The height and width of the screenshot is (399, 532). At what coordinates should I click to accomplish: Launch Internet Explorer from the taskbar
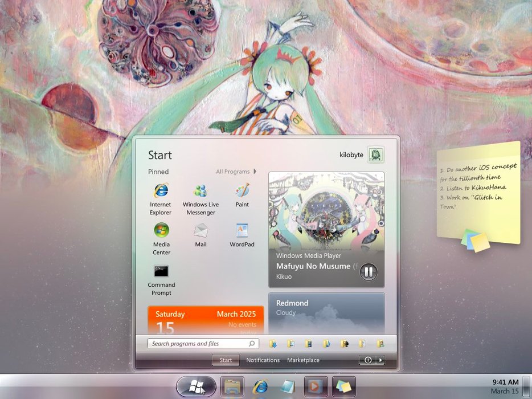[x=260, y=386]
